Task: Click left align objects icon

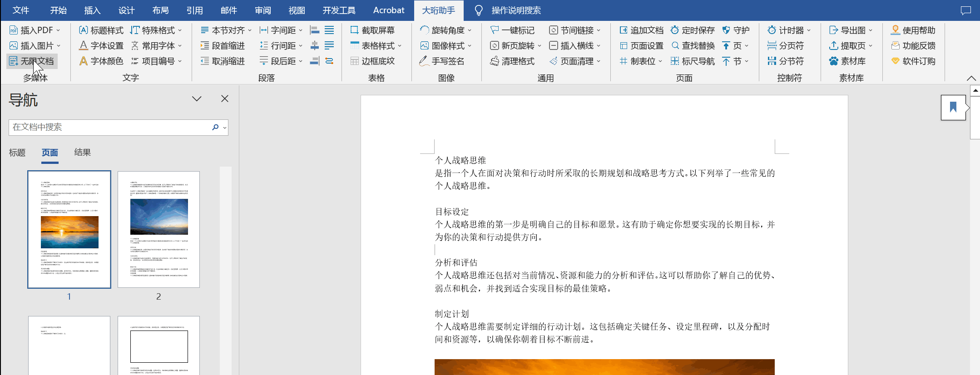Action: point(315,30)
